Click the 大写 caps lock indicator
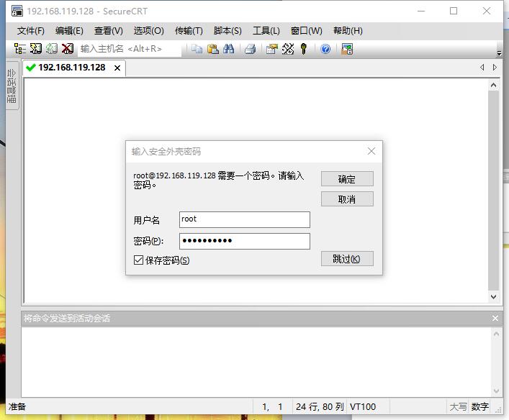Image resolution: width=509 pixels, height=420 pixels. pyautogui.click(x=458, y=407)
